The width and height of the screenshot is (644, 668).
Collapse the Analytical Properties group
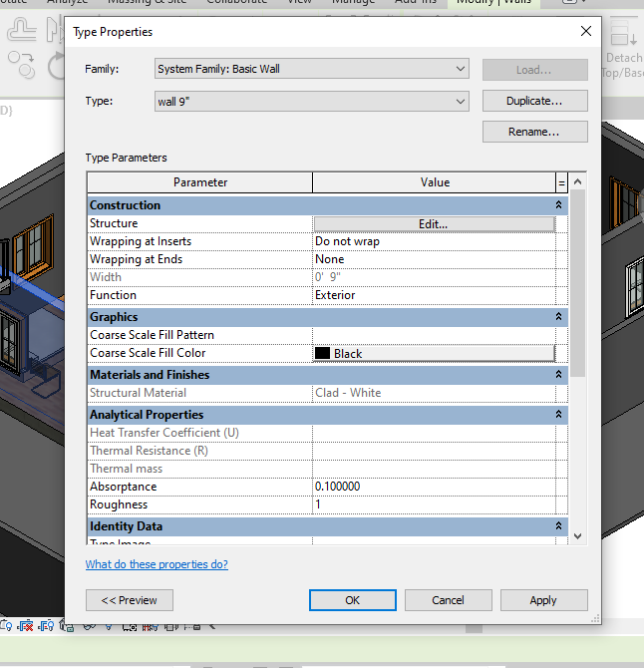pyautogui.click(x=558, y=414)
